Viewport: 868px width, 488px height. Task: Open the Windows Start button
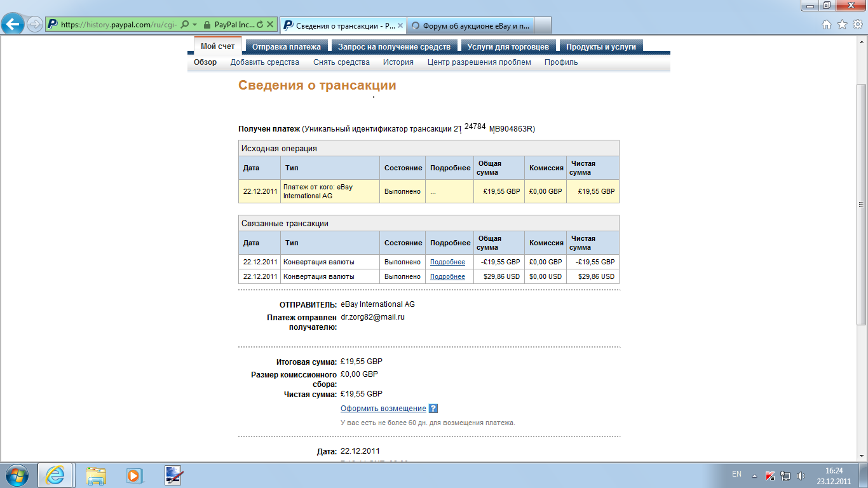coord(17,475)
